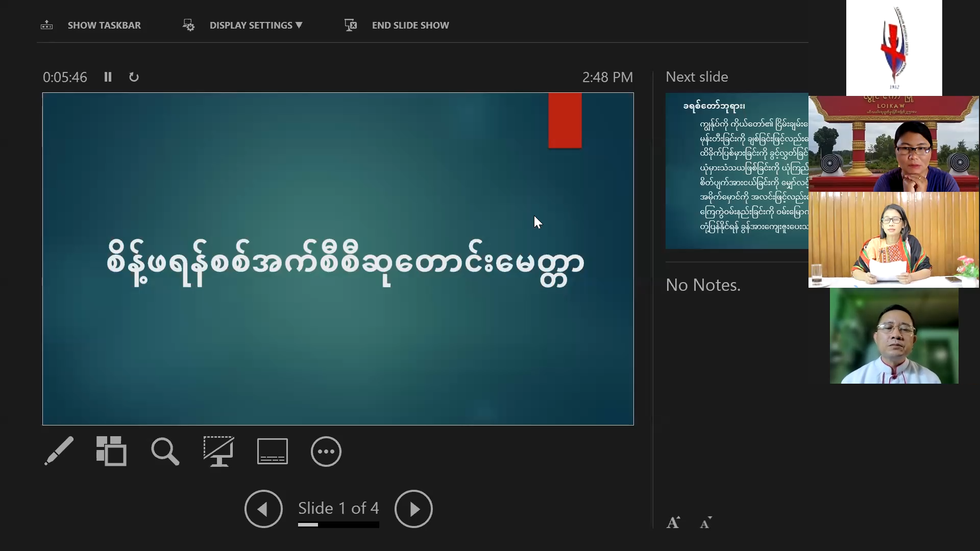The width and height of the screenshot is (980, 551).
Task: Click the Display Settings monitor icon
Action: pyautogui.click(x=188, y=25)
